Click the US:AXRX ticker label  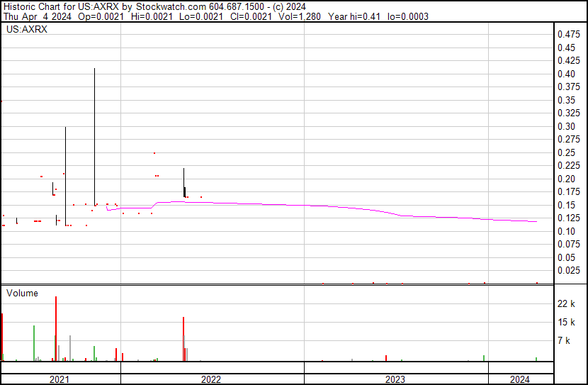point(27,29)
